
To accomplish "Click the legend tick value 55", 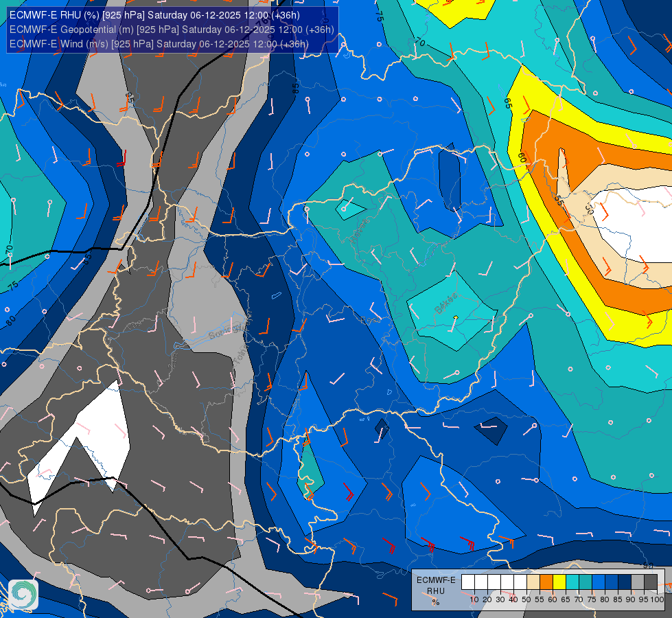I will click(540, 599).
